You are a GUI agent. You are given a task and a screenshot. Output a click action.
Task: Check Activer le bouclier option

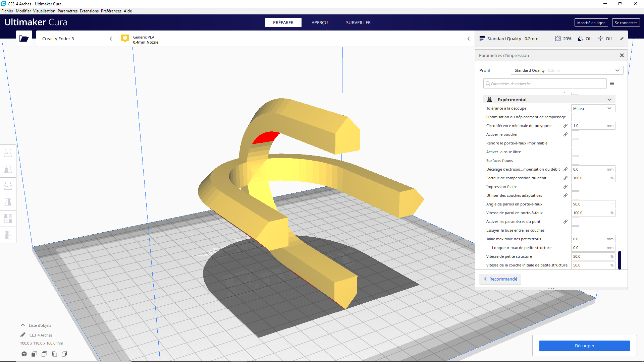tap(575, 134)
